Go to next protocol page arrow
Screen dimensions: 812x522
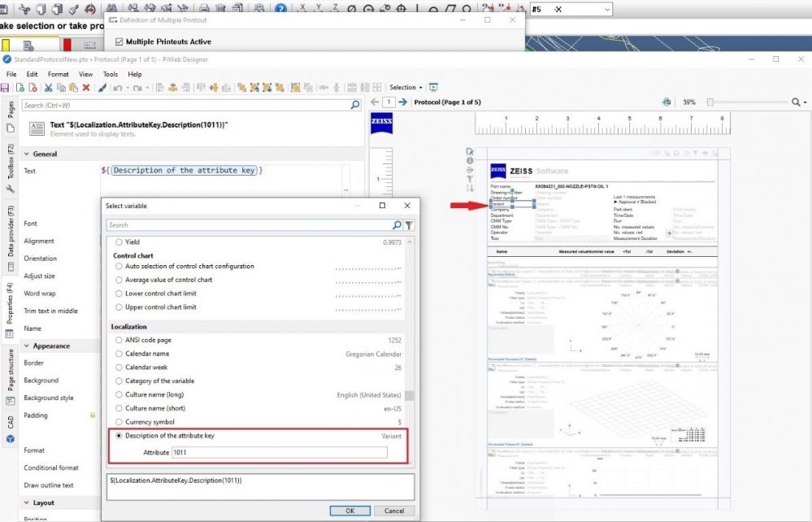[402, 102]
